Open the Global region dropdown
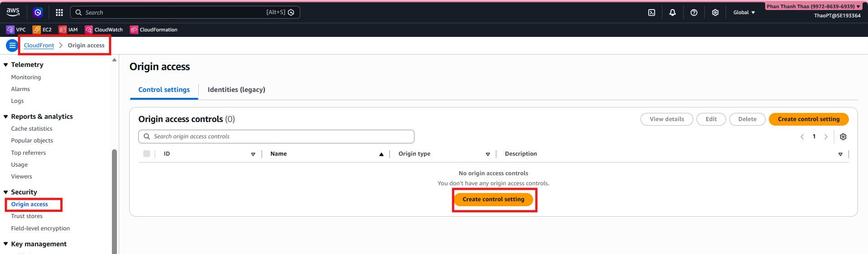Screen dimensions: 868x254 [x=744, y=13]
